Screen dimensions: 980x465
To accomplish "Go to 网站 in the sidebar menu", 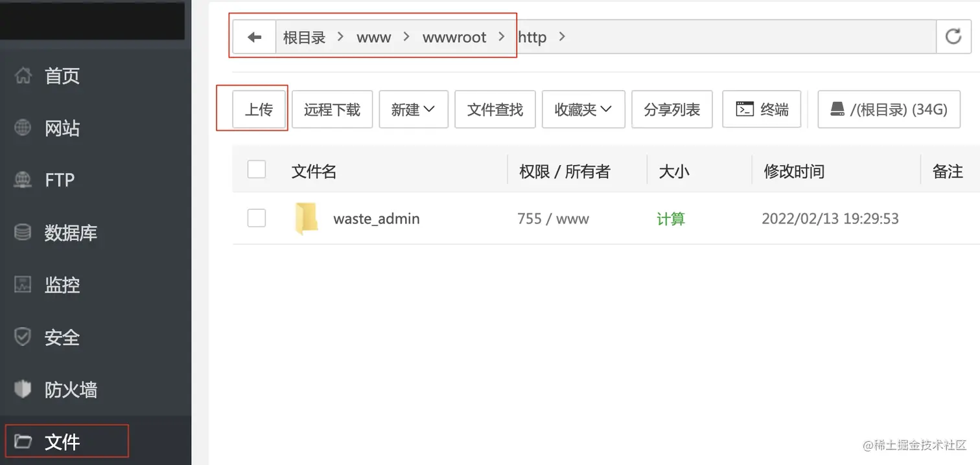I will pyautogui.click(x=62, y=128).
